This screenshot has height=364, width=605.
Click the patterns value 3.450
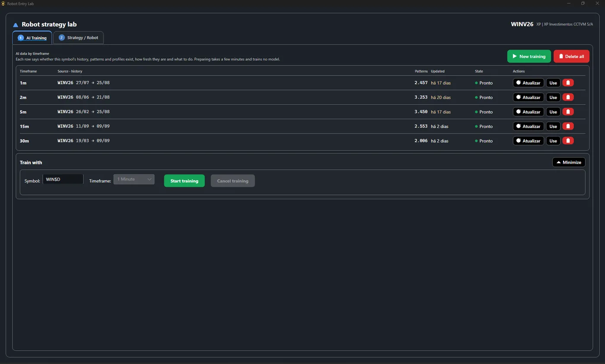[x=421, y=111]
